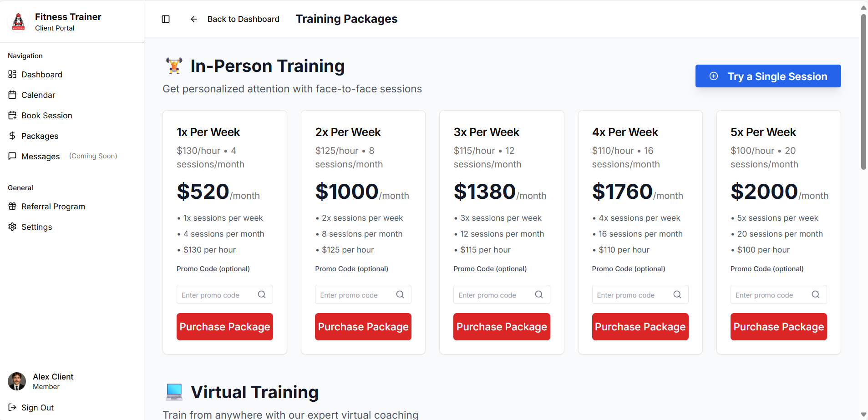Open the Calendar from the sidebar
Image resolution: width=868 pixels, height=420 pixels.
13,95
